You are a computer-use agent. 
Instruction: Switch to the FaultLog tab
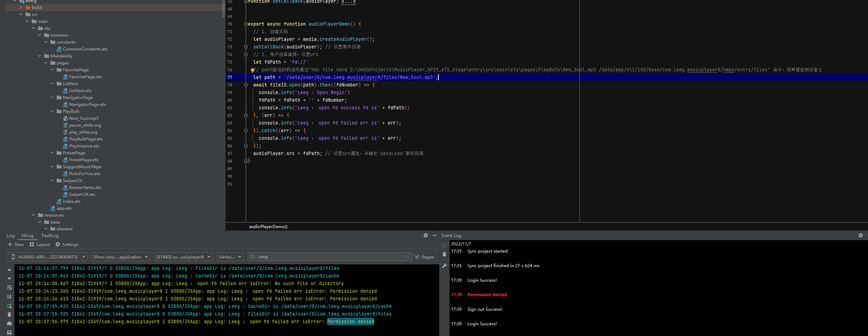coord(50,236)
